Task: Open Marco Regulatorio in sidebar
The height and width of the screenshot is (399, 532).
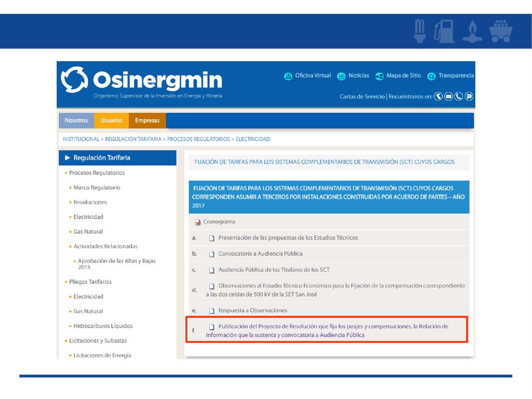Action: coord(97,187)
